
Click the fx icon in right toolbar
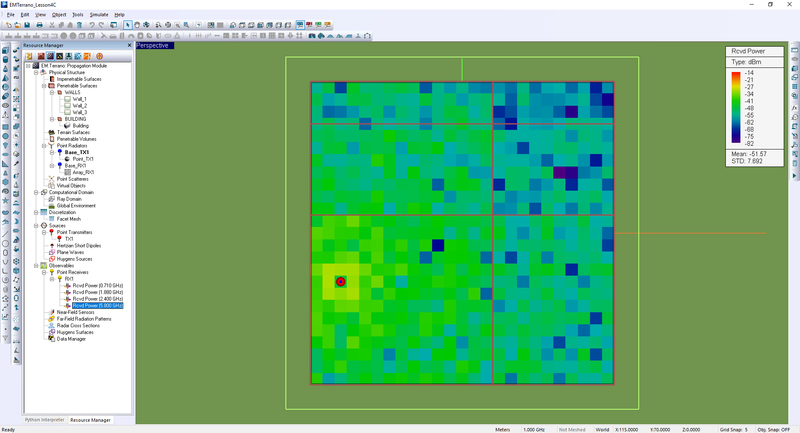[x=794, y=108]
